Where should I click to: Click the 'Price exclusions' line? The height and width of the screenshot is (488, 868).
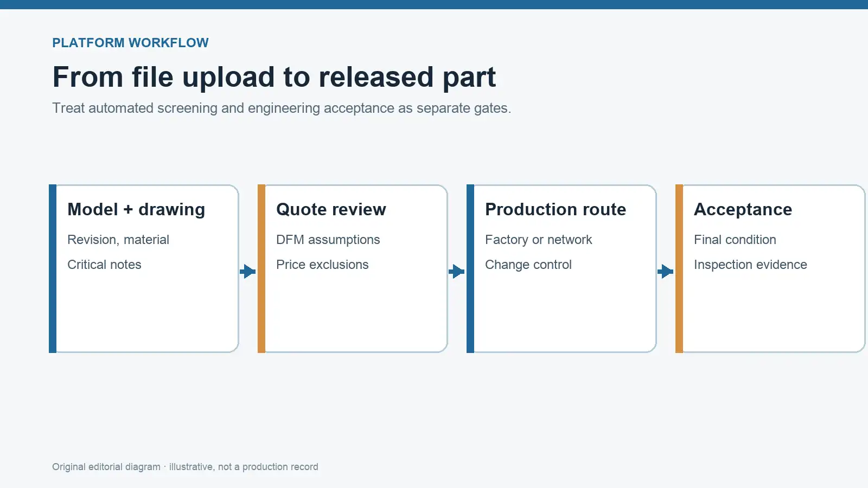point(322,265)
